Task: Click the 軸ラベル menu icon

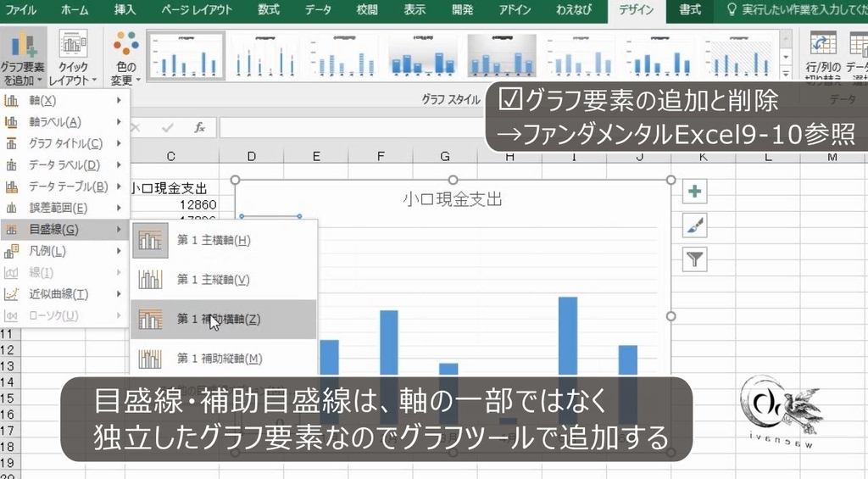Action: coord(12,122)
